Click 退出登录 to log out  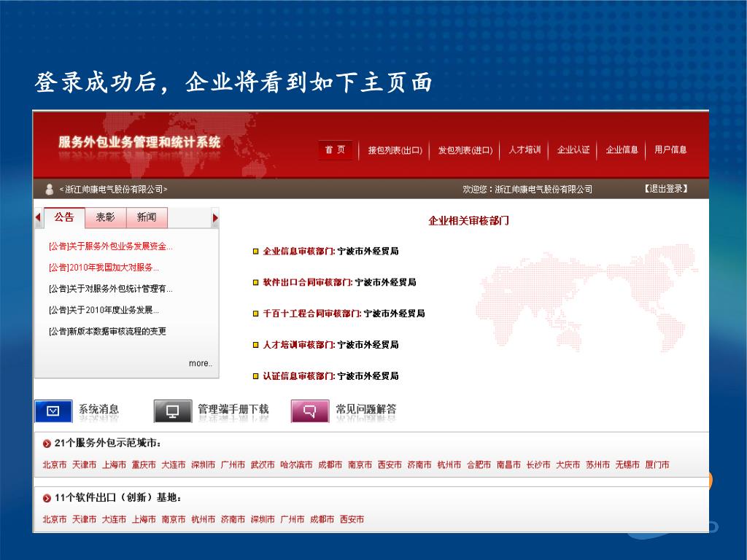pos(666,189)
